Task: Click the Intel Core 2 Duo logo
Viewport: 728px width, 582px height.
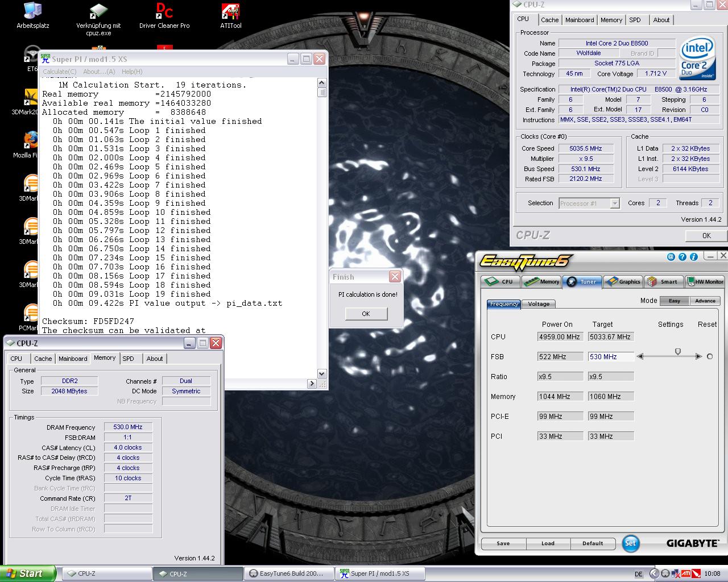Action: (x=697, y=59)
